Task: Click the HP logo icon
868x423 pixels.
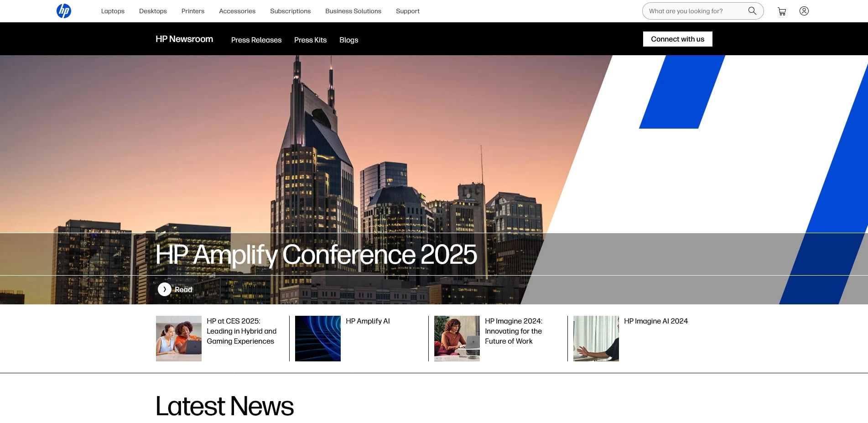Action: [64, 11]
